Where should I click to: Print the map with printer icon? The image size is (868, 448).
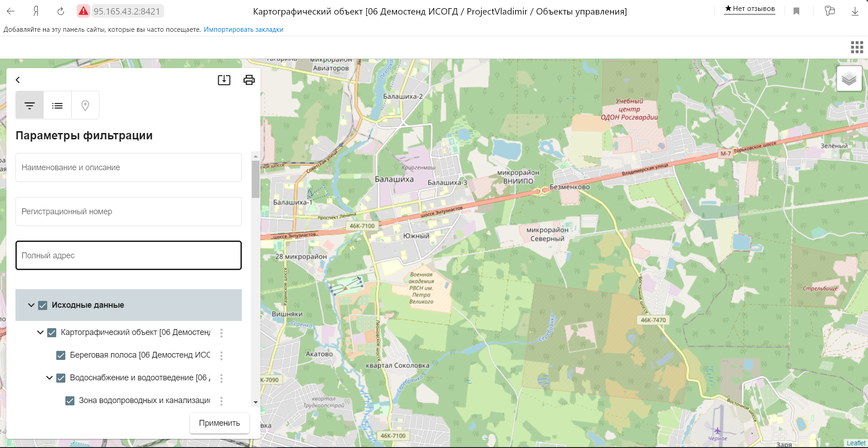click(x=249, y=80)
